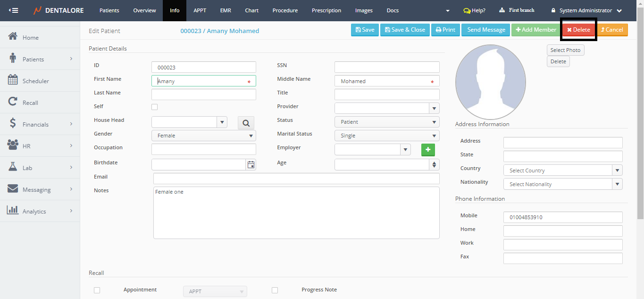Viewport: 644px width, 299px height.
Task: Tick the Self checkbox
Action: click(x=154, y=107)
